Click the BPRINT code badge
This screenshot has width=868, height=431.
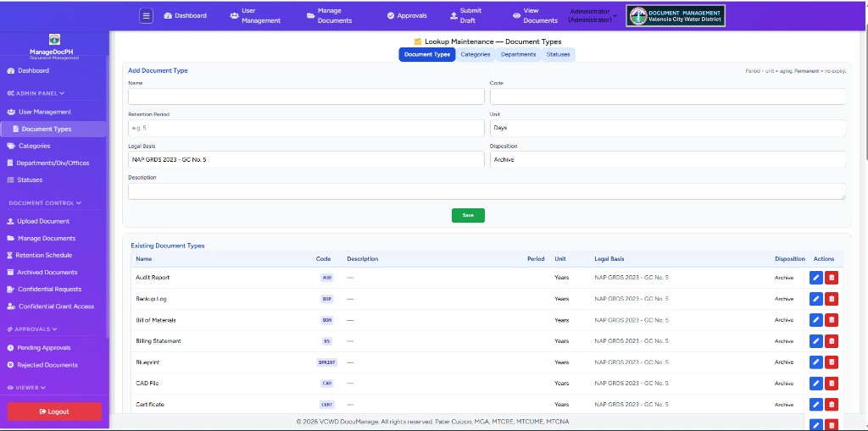(326, 362)
